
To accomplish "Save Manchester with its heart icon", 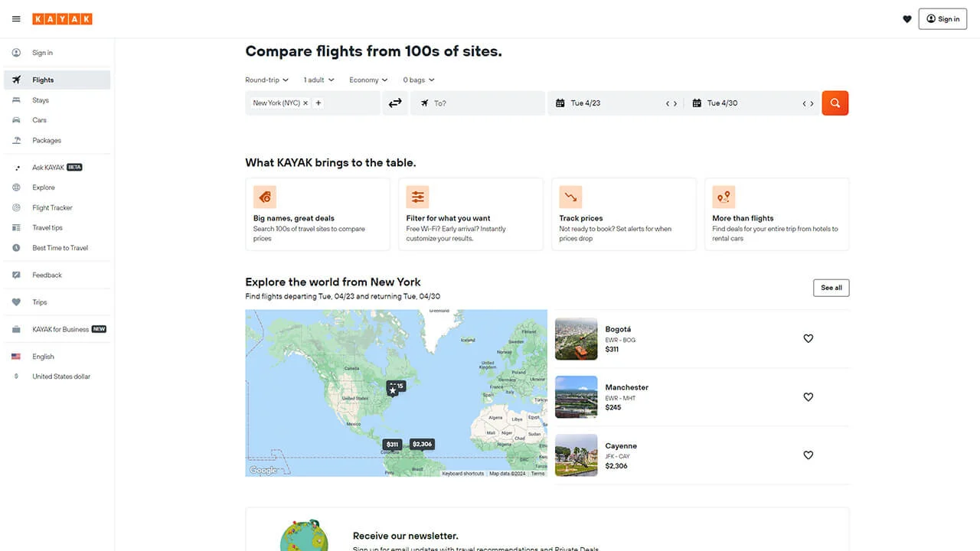I will pyautogui.click(x=808, y=397).
